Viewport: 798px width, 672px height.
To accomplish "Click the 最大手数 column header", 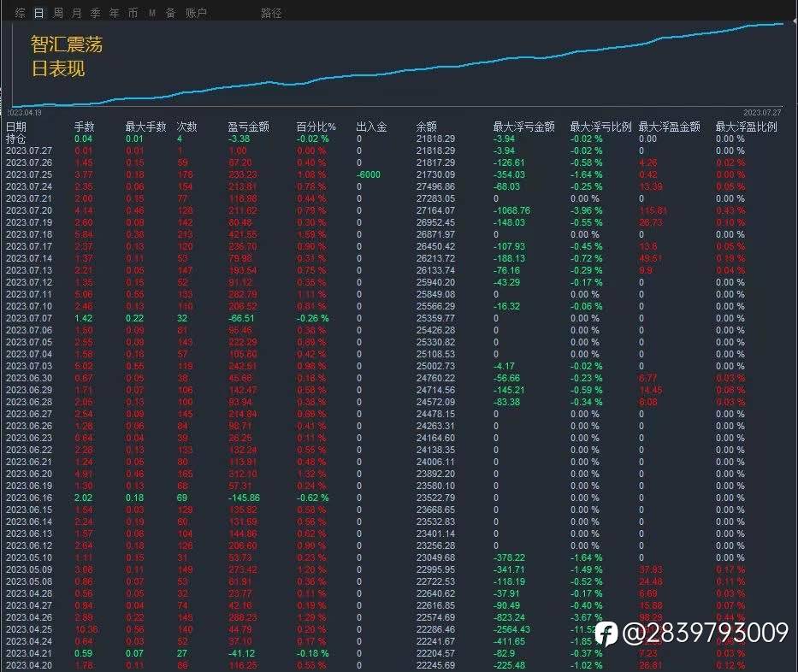I will coord(146,127).
